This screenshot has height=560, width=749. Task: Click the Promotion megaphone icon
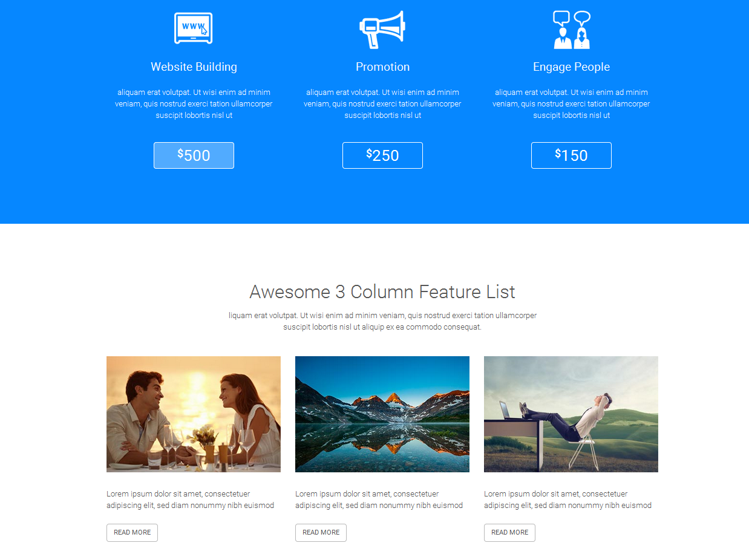(x=382, y=30)
